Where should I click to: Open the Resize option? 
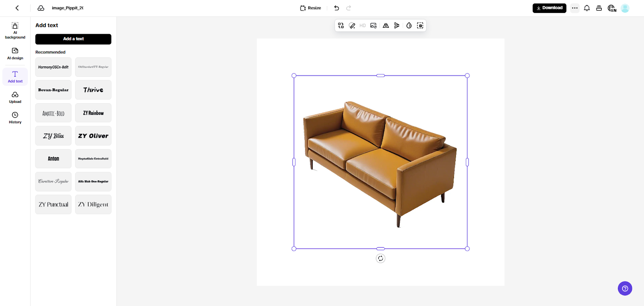310,8
